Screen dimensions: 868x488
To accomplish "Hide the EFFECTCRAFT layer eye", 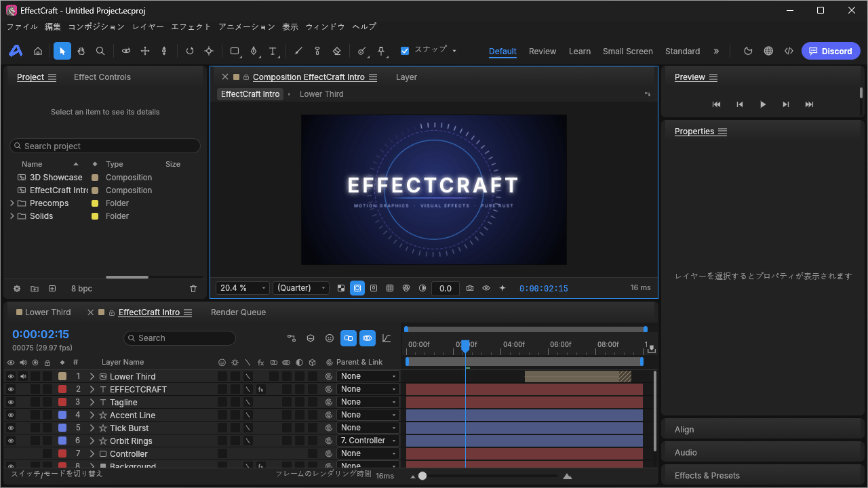I will click(11, 389).
